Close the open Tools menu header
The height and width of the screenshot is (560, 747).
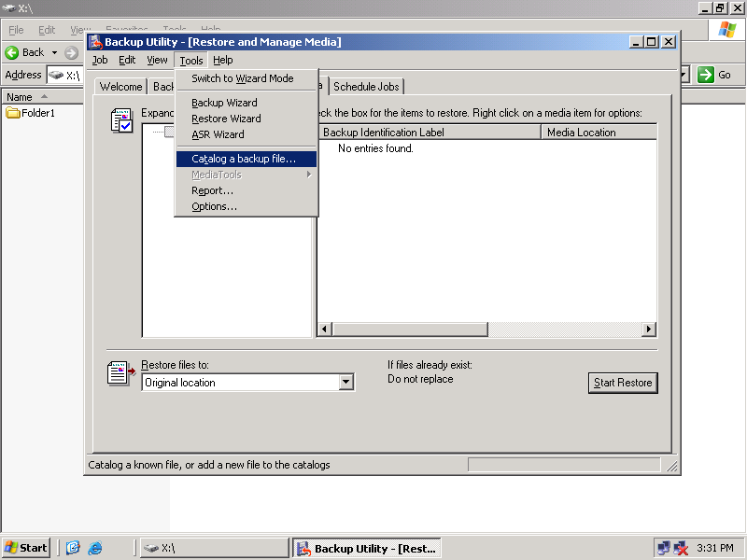point(191,61)
